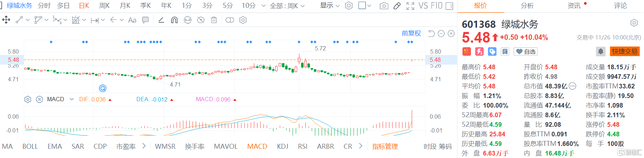Click the VS compare button
The height and width of the screenshot is (158, 644).
click(x=423, y=6)
